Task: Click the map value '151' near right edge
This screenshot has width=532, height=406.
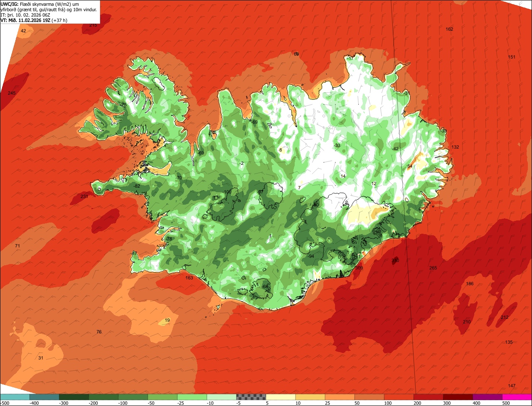Action: point(512,57)
